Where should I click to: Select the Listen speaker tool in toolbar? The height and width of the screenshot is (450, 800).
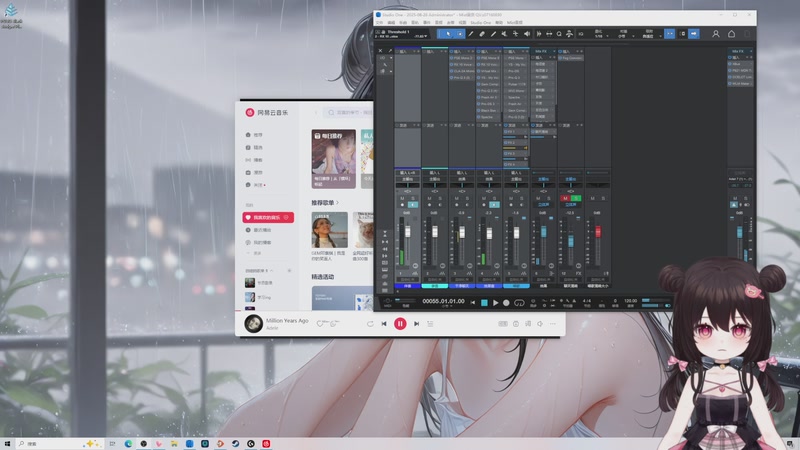pos(527,34)
